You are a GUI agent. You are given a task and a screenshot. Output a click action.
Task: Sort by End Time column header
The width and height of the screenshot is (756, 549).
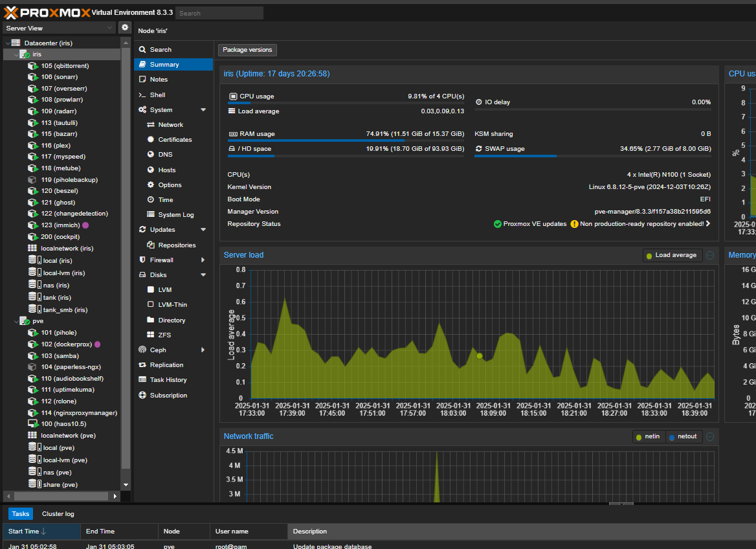[119, 531]
